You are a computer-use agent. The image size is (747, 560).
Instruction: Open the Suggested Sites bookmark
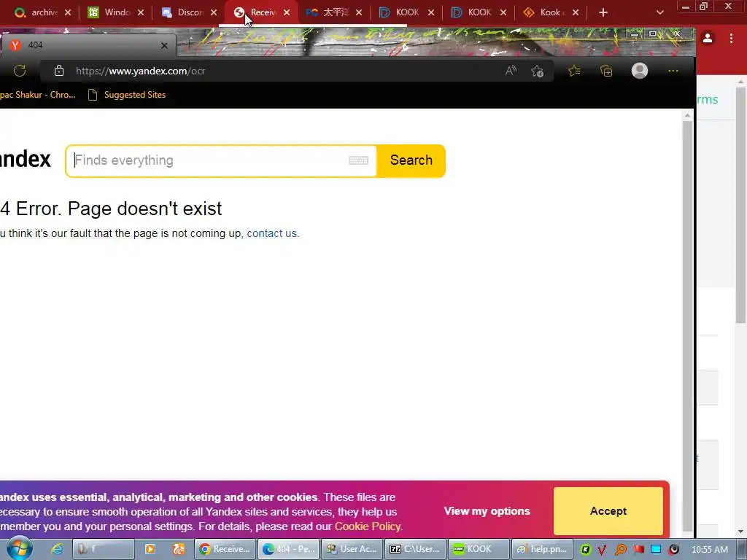tap(127, 95)
